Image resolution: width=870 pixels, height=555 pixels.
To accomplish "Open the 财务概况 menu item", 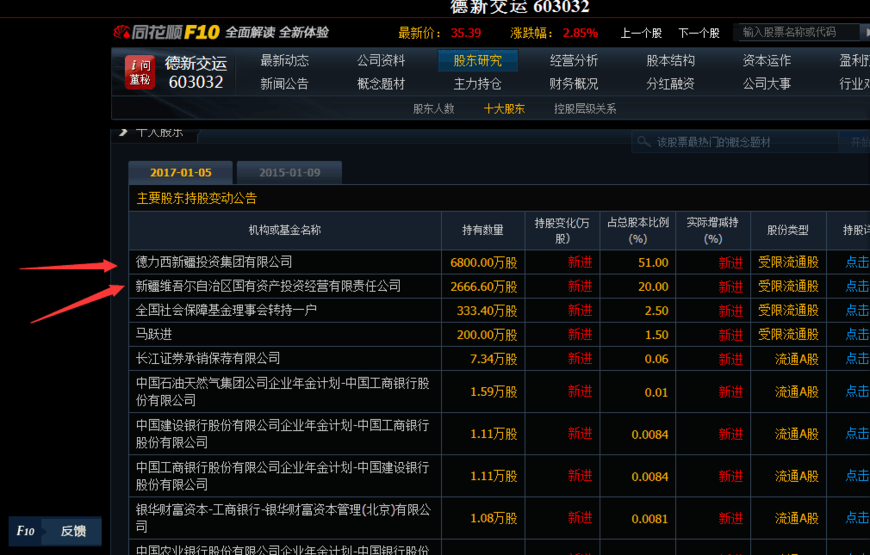I will tap(574, 84).
